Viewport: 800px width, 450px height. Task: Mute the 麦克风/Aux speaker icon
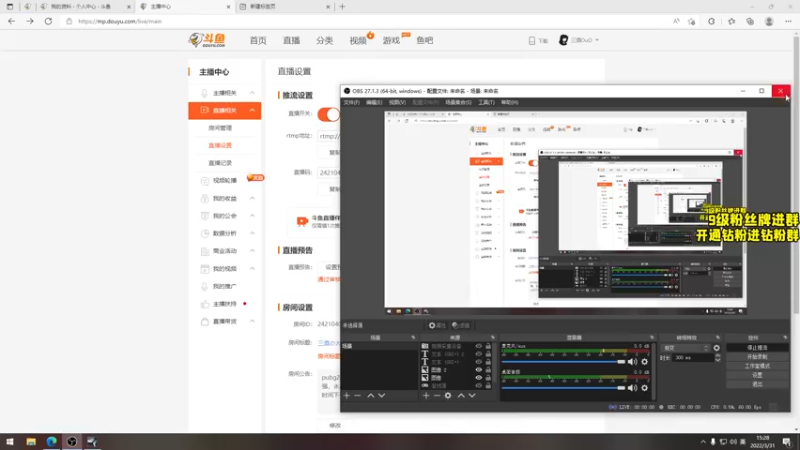coord(632,361)
